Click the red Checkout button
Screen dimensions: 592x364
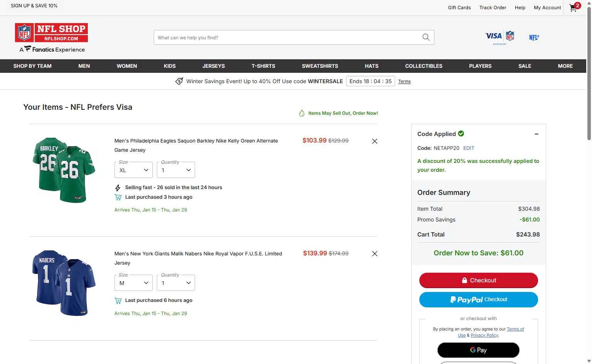tap(478, 280)
